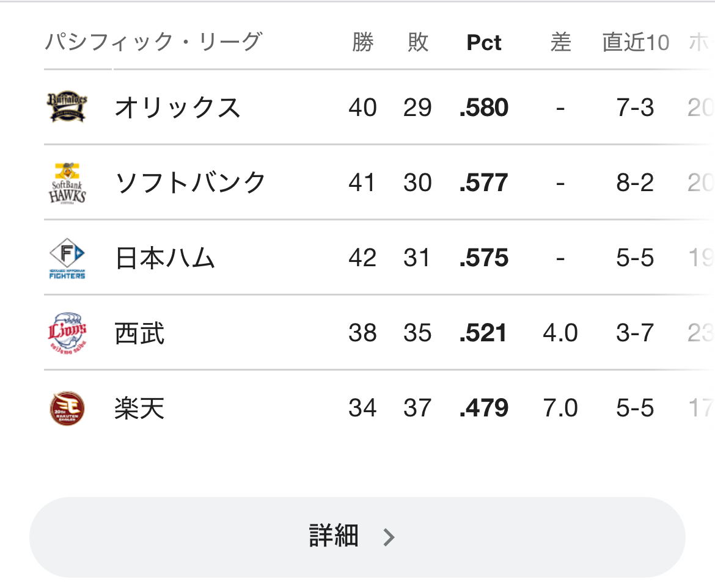
Task: Click the SoftBank Hawks team logo
Action: [x=67, y=183]
